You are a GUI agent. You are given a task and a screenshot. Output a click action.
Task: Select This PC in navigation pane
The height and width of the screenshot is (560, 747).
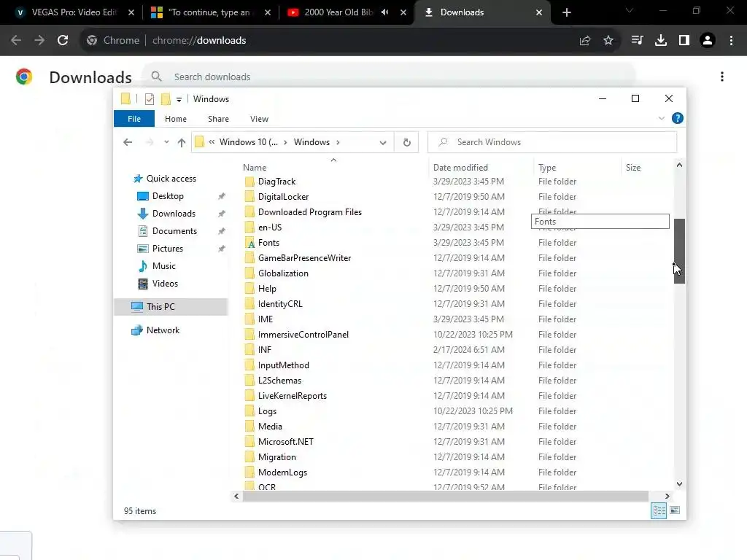171,307
